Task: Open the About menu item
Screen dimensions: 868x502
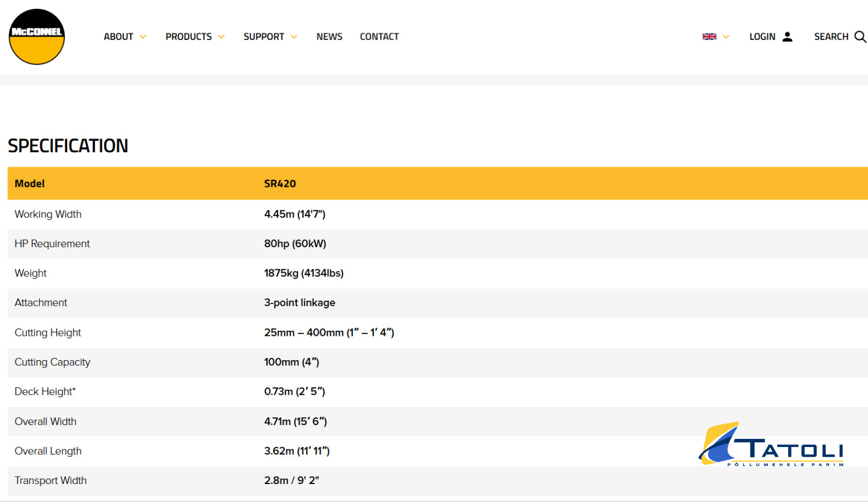Action: click(x=119, y=36)
